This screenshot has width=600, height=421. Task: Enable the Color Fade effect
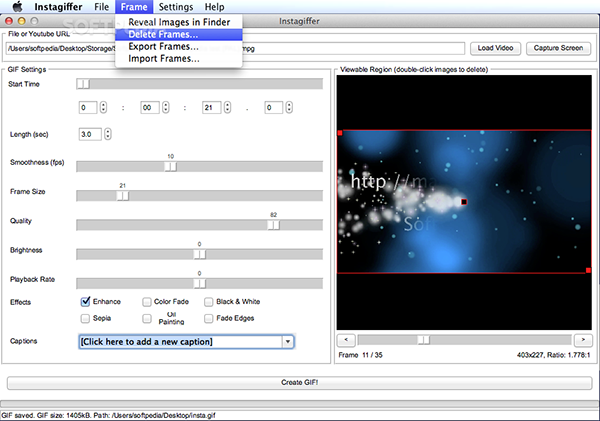click(x=147, y=302)
